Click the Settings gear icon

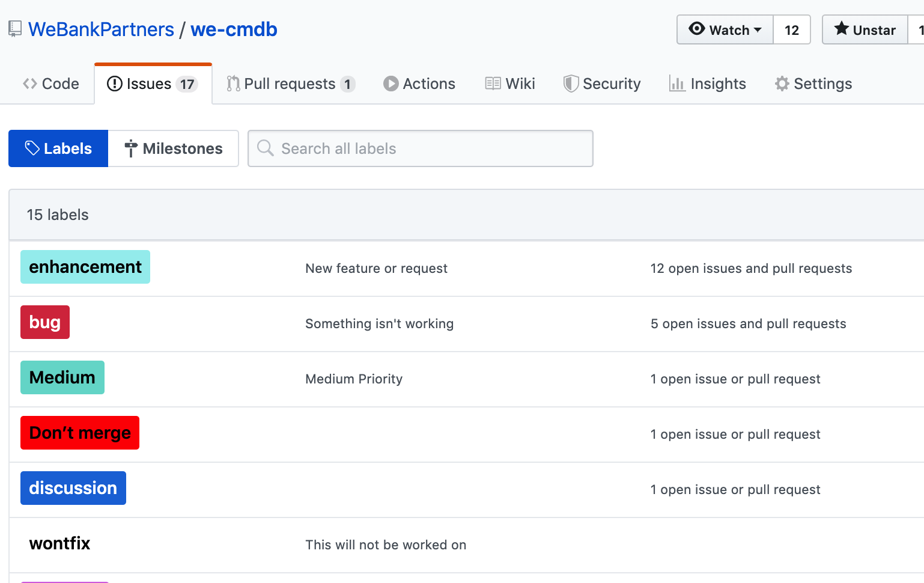coord(782,84)
